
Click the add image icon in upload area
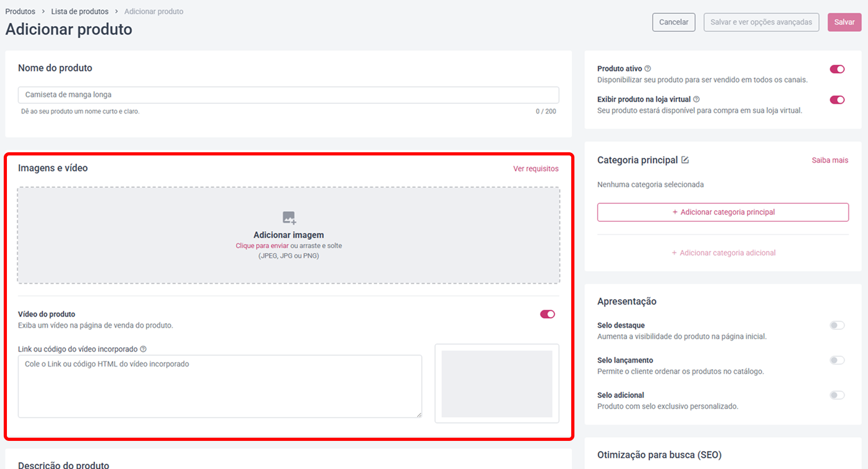[289, 218]
